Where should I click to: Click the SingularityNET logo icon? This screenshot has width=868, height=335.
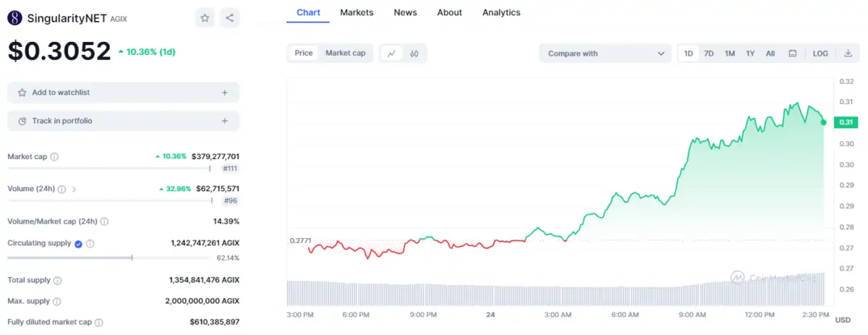14,18
